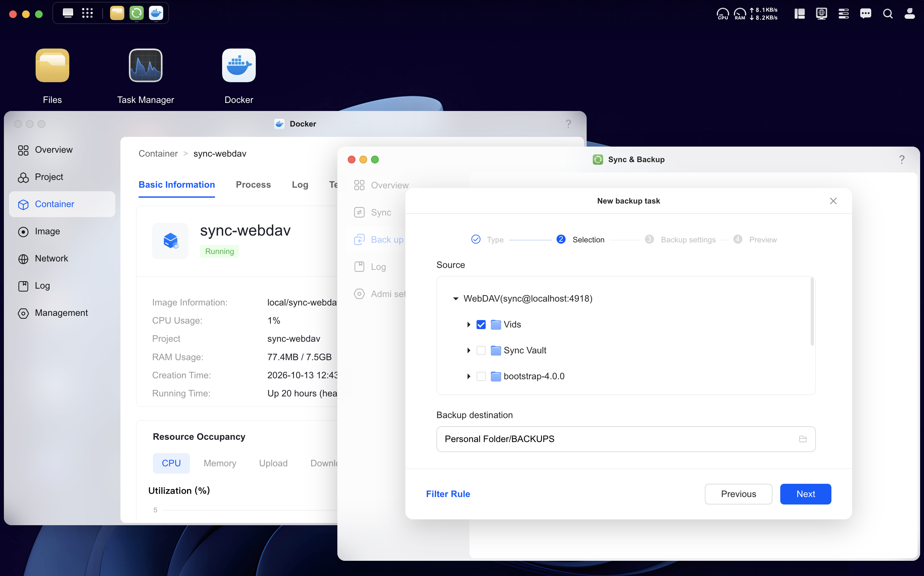Click the Next button
The width and height of the screenshot is (924, 576).
(x=806, y=494)
